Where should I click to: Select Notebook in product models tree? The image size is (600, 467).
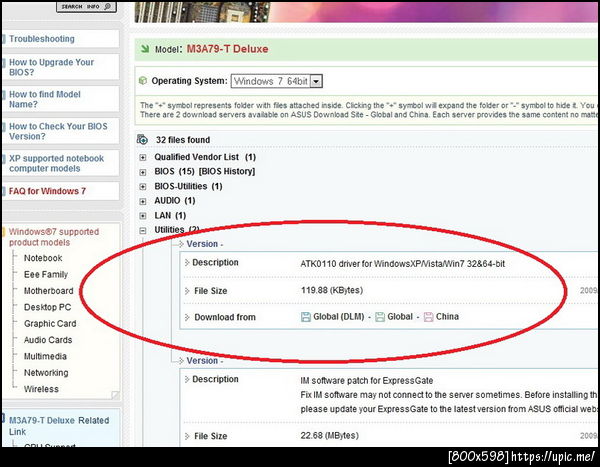(x=43, y=258)
